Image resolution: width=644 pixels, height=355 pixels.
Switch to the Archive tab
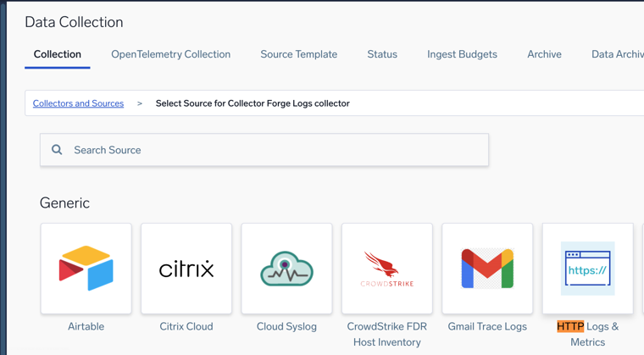click(x=545, y=54)
